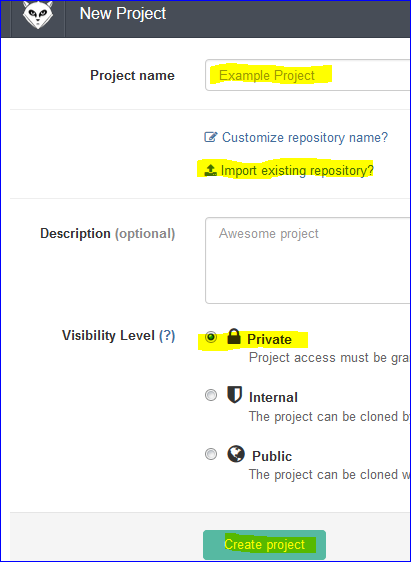Click the GitLab fox logo
The width and height of the screenshot is (411, 562).
click(x=38, y=14)
